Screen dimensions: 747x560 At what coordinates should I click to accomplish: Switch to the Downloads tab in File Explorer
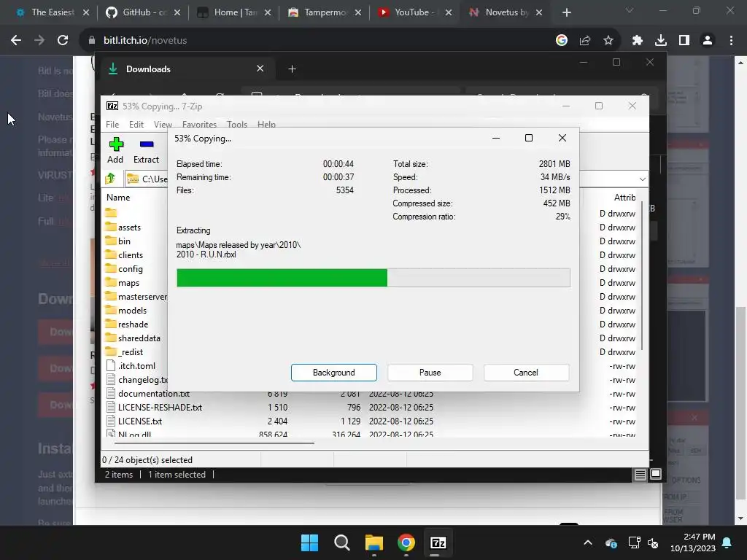tap(186, 69)
